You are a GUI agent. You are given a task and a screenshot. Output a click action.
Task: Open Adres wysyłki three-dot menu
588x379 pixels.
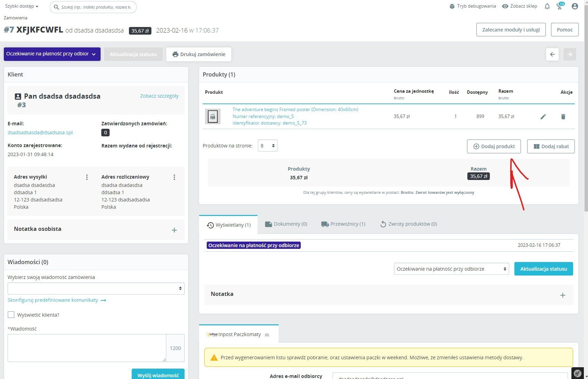(x=87, y=177)
